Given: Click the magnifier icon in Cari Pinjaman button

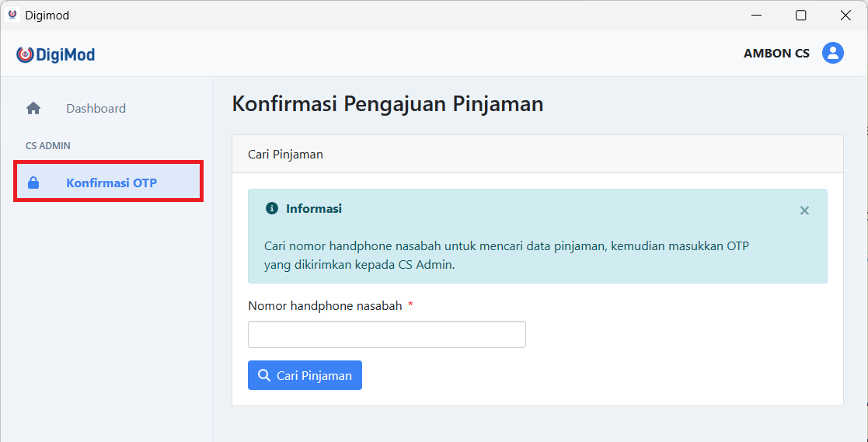Looking at the screenshot, I should pos(264,375).
